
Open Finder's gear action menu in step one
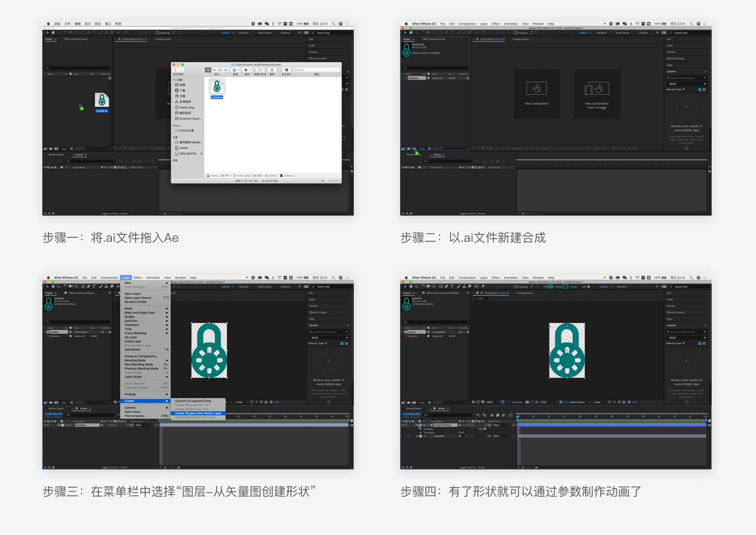click(247, 70)
